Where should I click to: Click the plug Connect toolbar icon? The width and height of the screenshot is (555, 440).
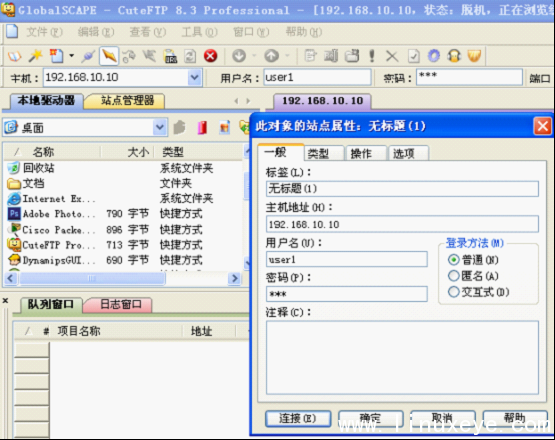tap(88, 56)
